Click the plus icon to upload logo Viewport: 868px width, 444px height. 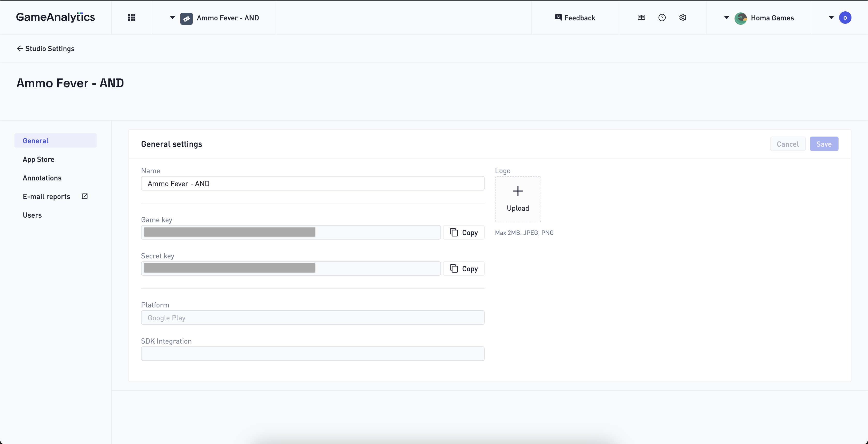[x=517, y=191]
